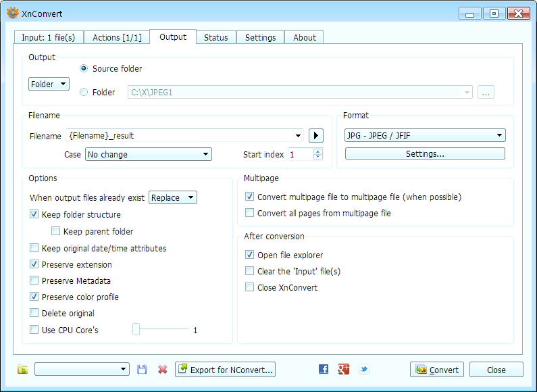Screen dimensions: 537x392
Task: Start conversion with the Convert button
Action: 436,370
